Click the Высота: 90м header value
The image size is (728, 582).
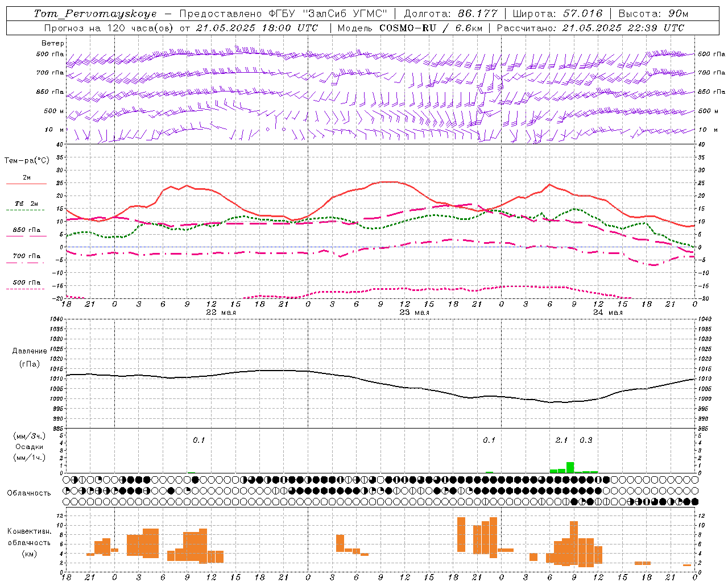(x=653, y=14)
